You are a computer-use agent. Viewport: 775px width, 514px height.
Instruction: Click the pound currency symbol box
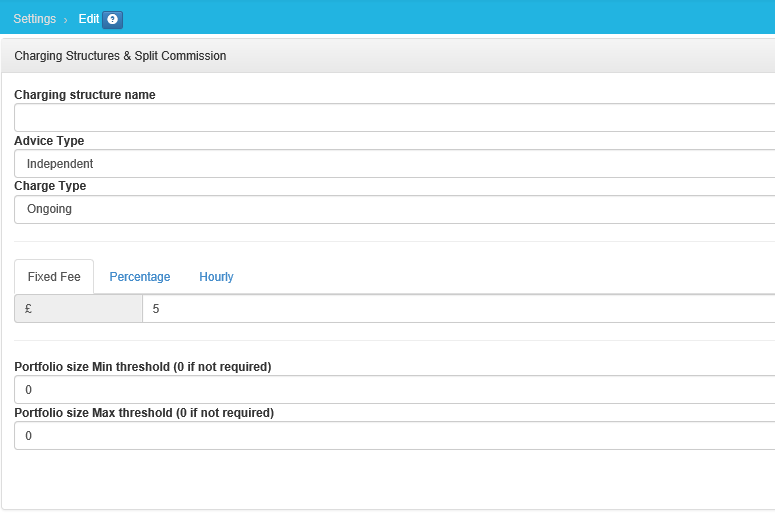click(78, 310)
